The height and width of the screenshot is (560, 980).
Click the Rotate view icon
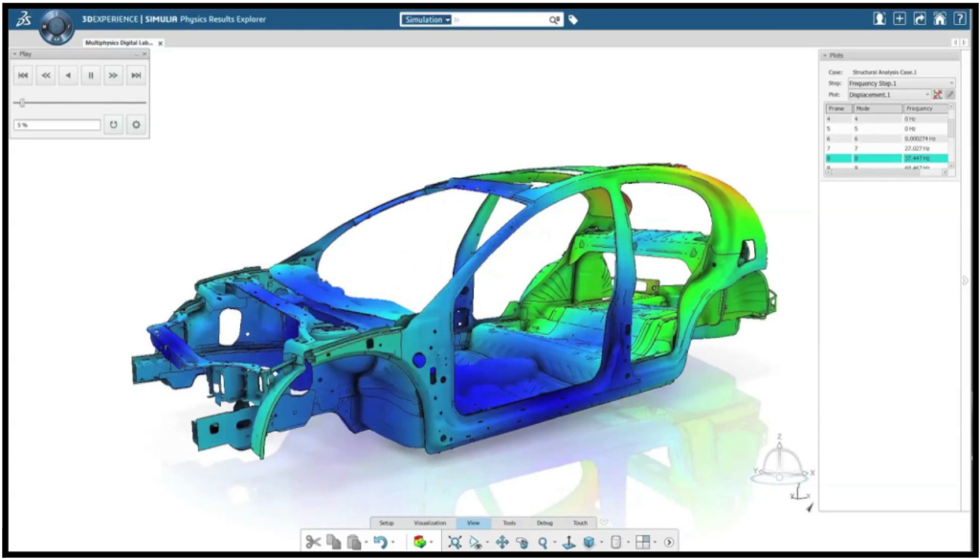[522, 542]
